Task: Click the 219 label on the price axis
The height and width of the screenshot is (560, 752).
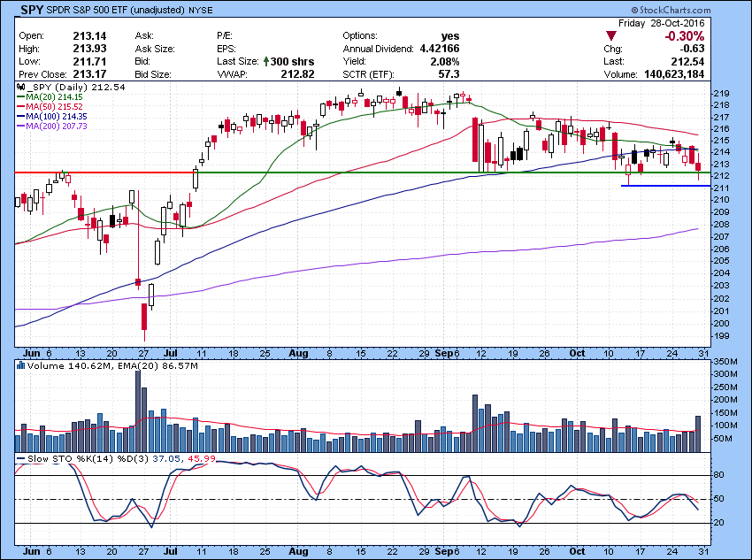Action: (721, 94)
